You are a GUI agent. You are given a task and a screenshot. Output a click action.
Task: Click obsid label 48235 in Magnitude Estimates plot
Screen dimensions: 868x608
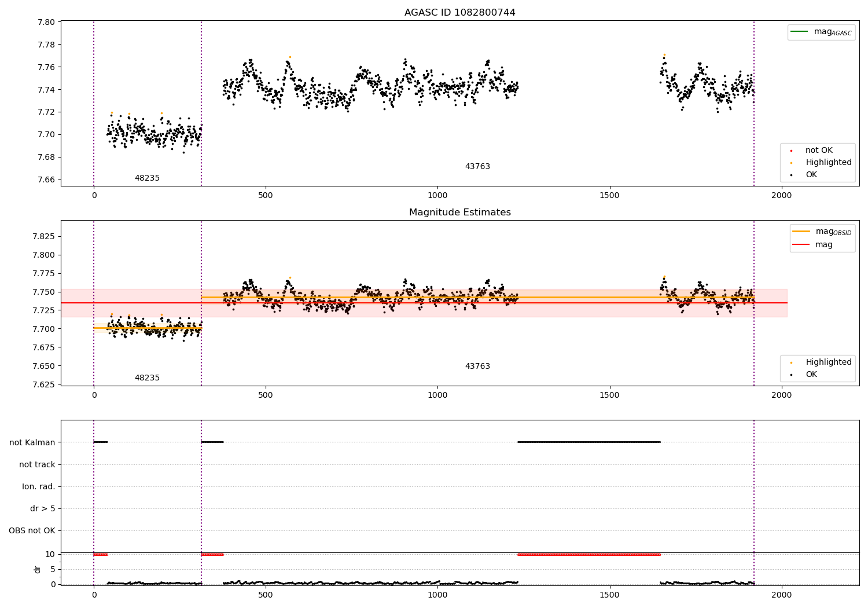click(x=147, y=378)
